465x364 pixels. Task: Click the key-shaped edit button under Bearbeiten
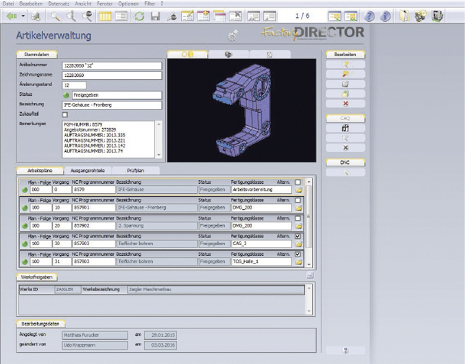(345, 74)
